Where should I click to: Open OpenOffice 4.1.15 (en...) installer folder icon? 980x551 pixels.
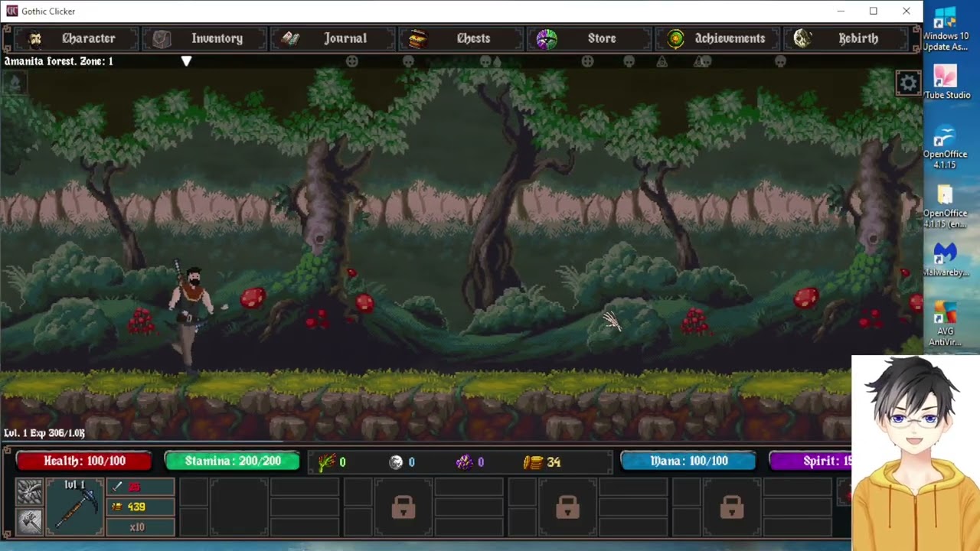tap(945, 206)
